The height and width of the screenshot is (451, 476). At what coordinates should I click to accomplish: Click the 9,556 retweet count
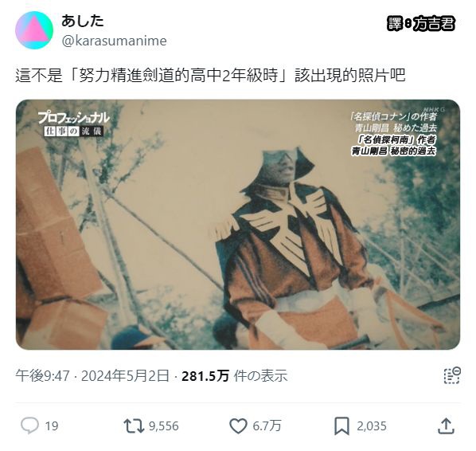click(x=164, y=426)
